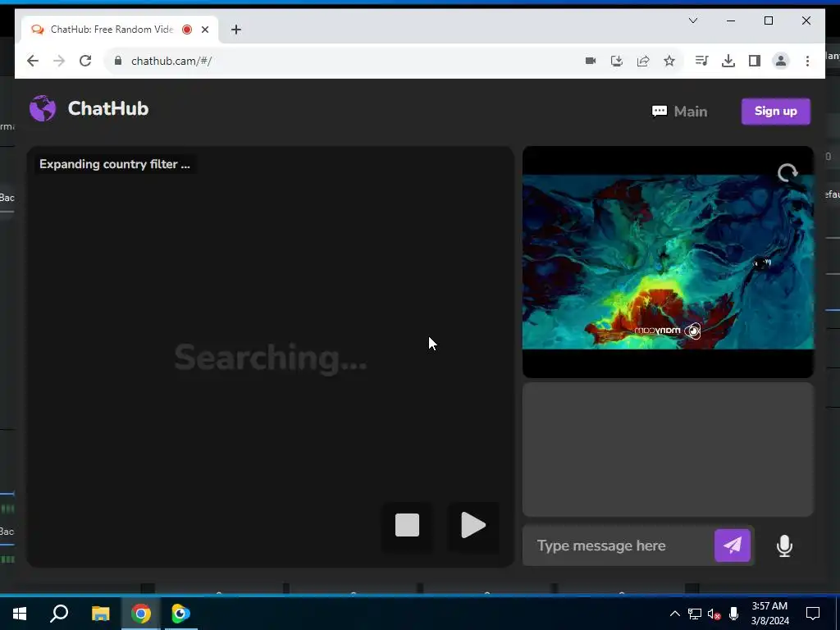Toggle the microphone icon beside message box

pos(784,546)
